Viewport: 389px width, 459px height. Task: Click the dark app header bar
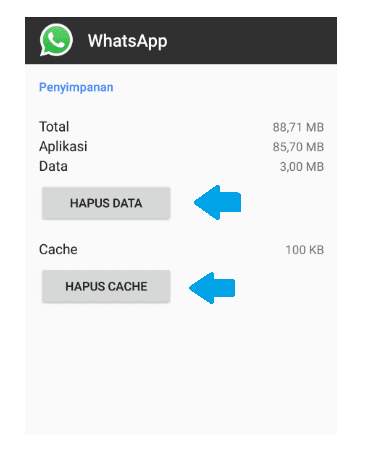pos(181,40)
